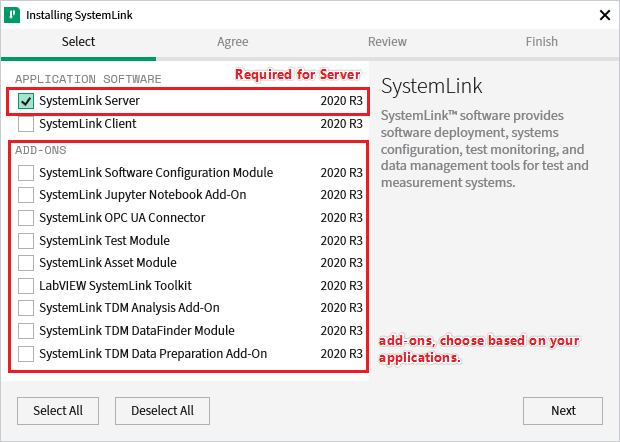The height and width of the screenshot is (442, 620).
Task: Select LabVIEW SystemLink Toolkit row text
Action: (115, 286)
